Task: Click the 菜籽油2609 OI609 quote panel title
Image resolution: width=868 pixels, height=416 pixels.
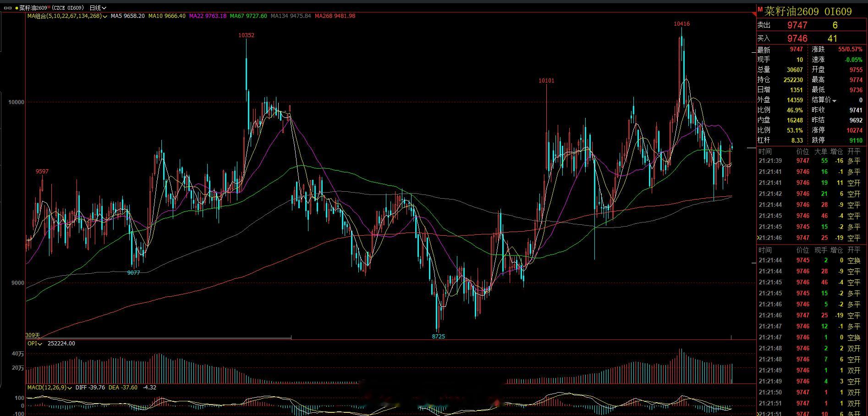Action: pos(808,11)
